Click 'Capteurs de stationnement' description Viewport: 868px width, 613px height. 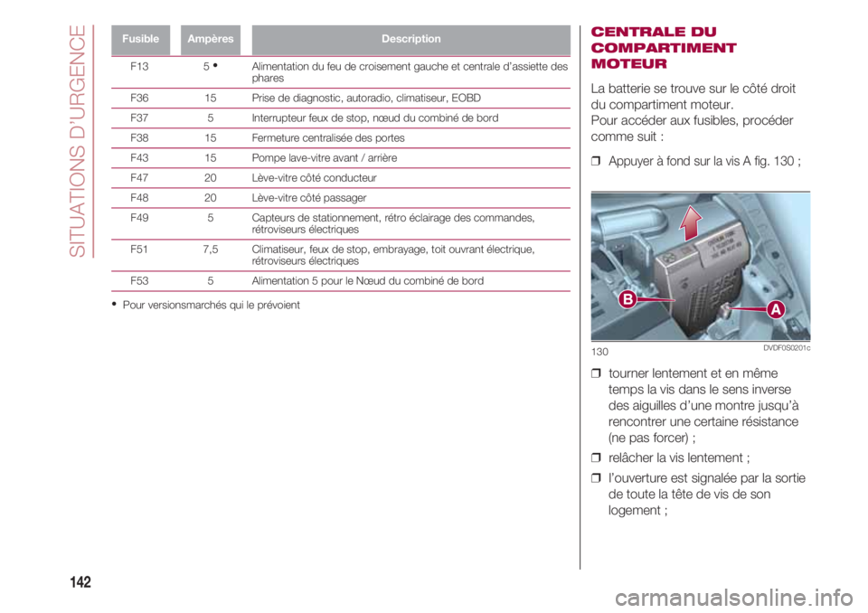(393, 223)
